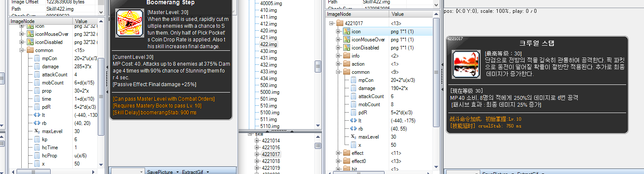644x174 pixels.
Task: Expand the info node
Action: 339,56
